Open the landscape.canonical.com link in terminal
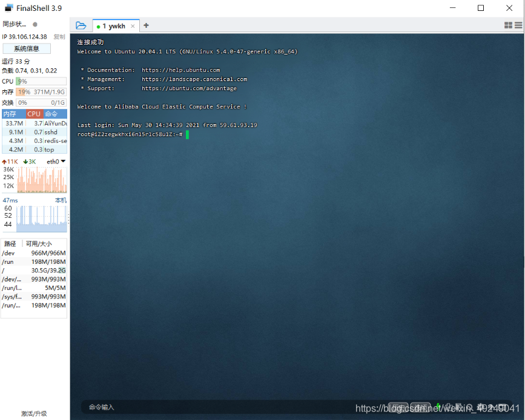Viewport: 525px width, 420px height. pos(194,79)
